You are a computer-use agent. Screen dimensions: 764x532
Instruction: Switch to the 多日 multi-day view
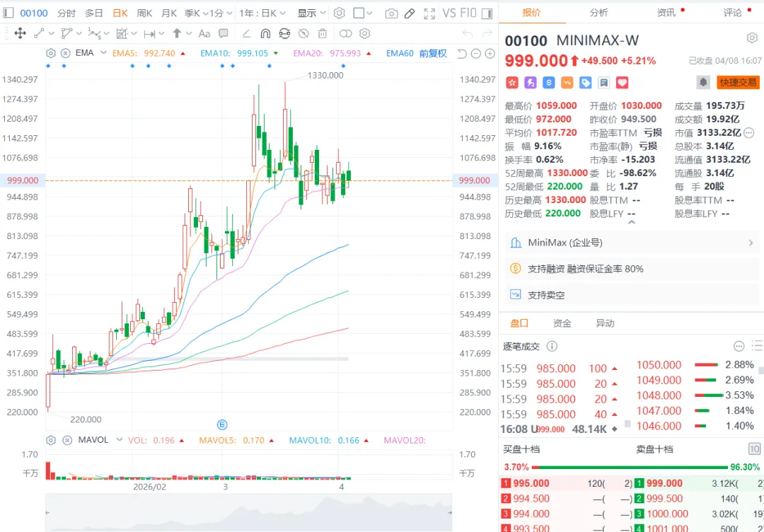(x=93, y=13)
